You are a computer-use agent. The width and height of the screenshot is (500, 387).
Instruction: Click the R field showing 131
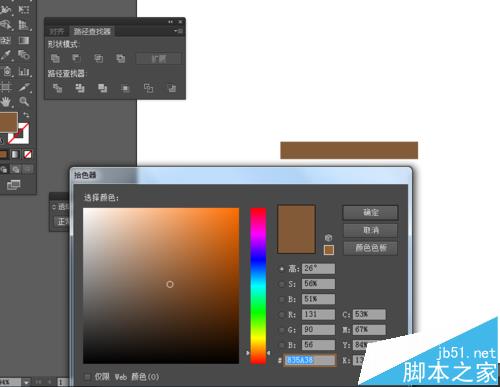pos(318,315)
